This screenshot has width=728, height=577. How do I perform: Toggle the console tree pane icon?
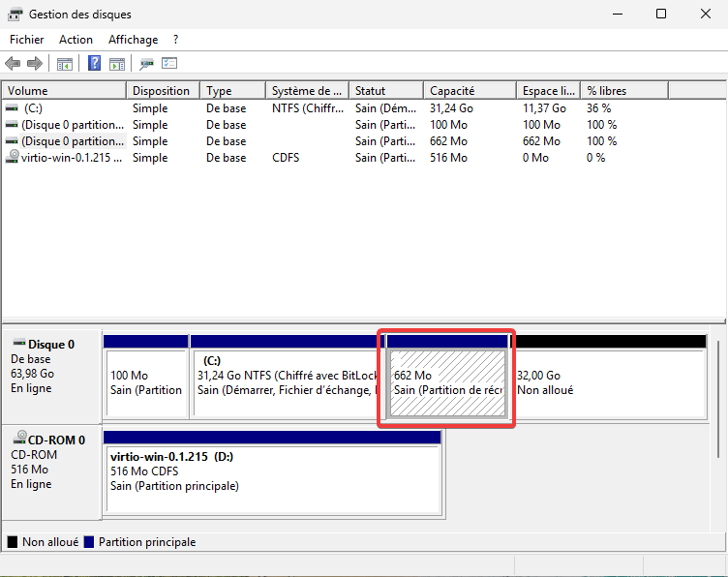pyautogui.click(x=65, y=64)
